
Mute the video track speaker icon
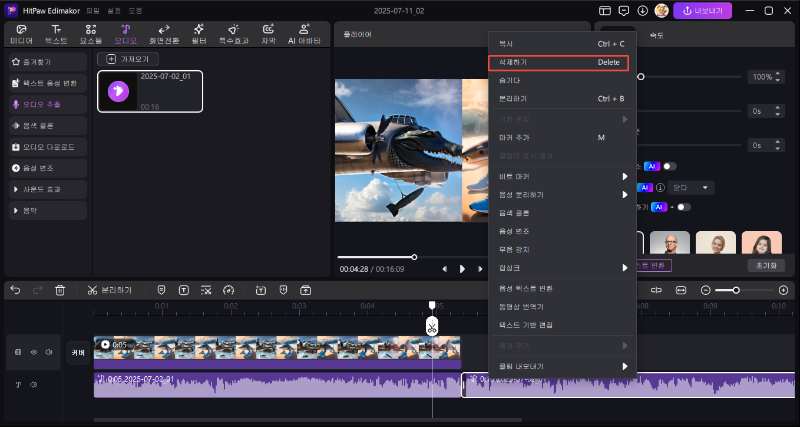(x=49, y=352)
